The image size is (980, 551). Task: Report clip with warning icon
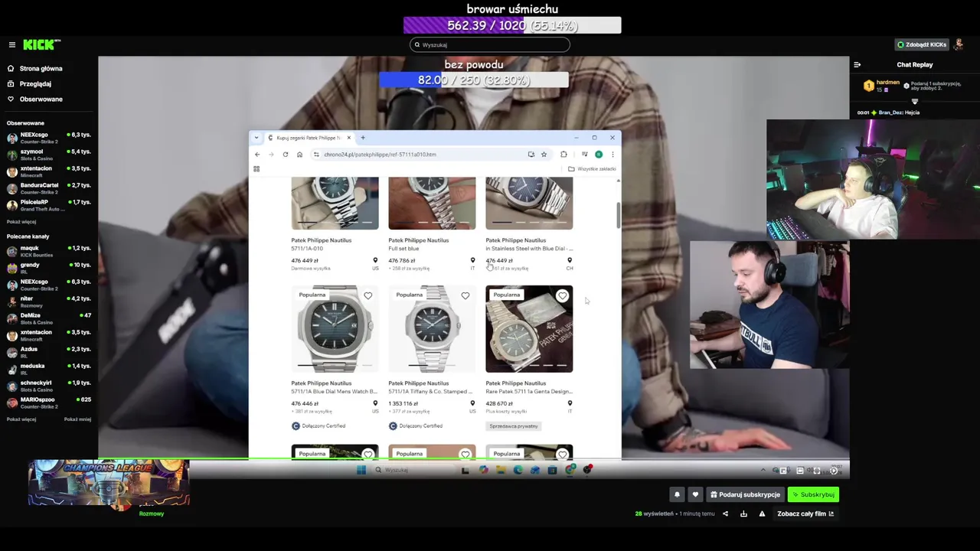(762, 514)
